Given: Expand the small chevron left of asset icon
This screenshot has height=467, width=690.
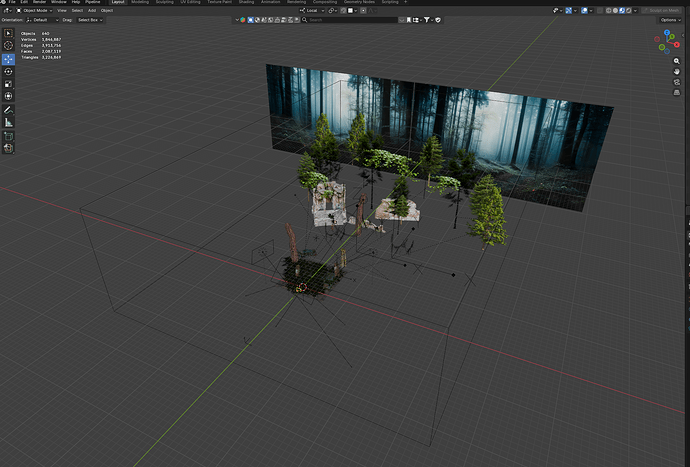Looking at the screenshot, I should 237,20.
